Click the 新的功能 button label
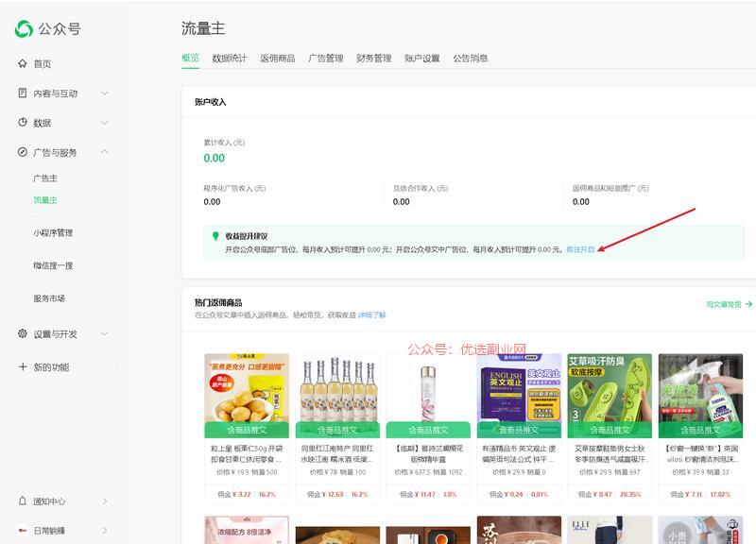The image size is (756, 544). (x=52, y=367)
